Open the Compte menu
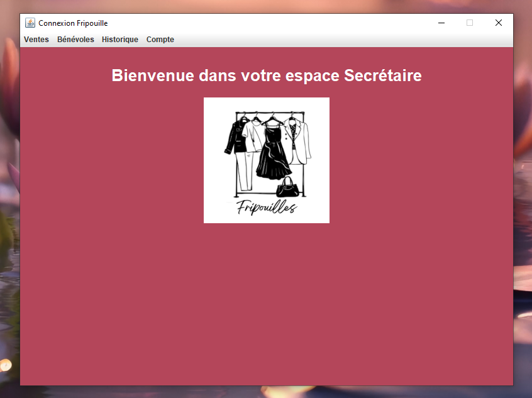This screenshot has height=398, width=532. point(160,39)
